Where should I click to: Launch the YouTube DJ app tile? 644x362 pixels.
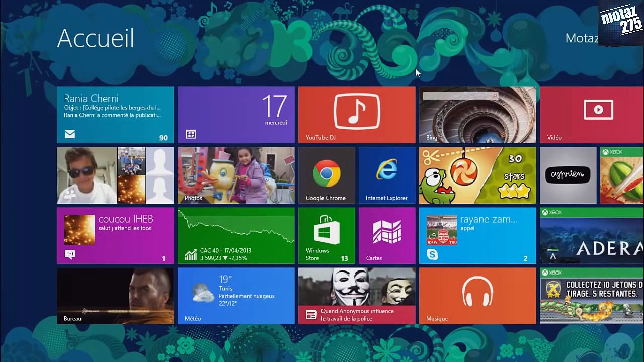point(357,115)
